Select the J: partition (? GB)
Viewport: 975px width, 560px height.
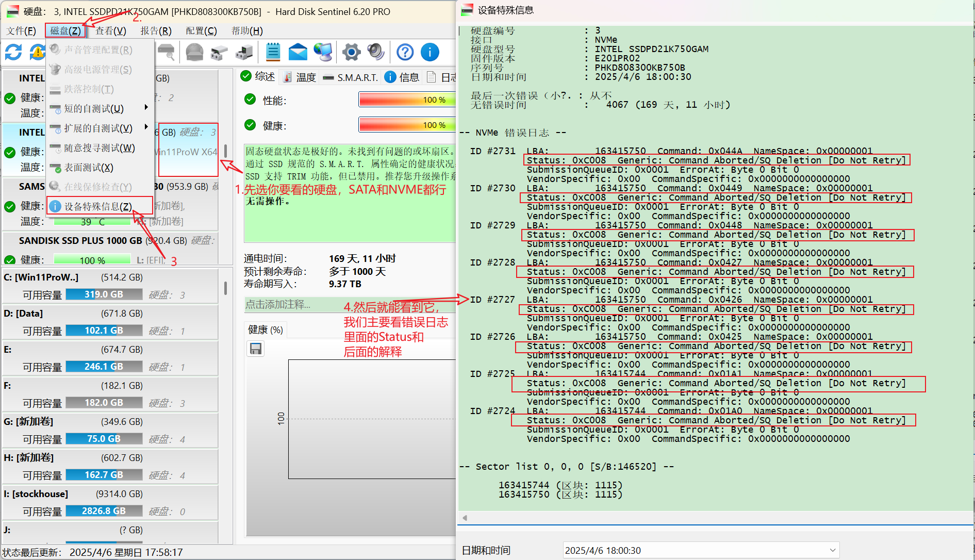coord(110,533)
